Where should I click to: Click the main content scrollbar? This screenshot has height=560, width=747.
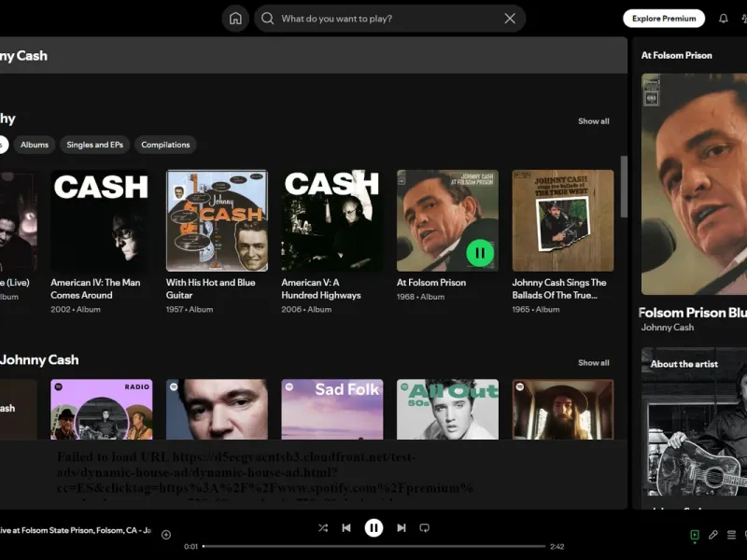tap(624, 187)
